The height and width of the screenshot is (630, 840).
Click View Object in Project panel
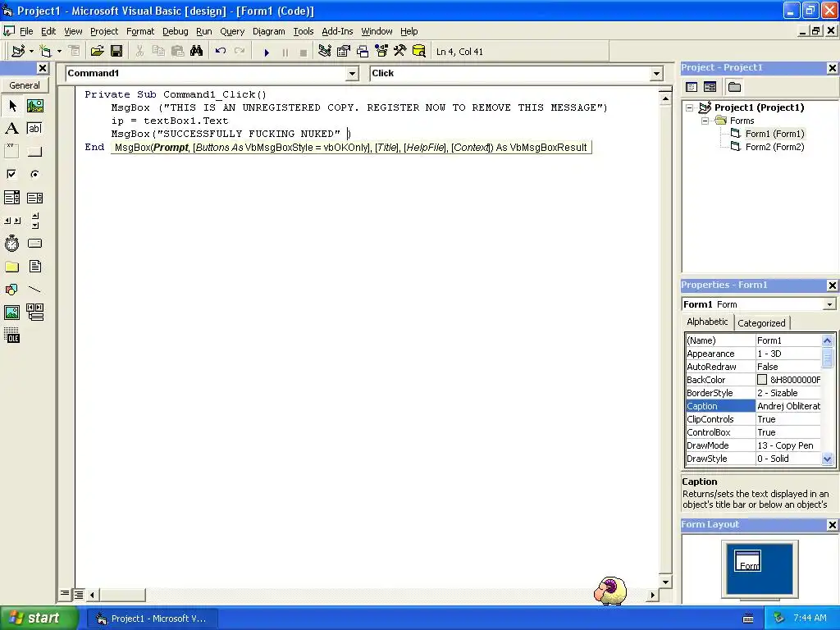click(x=710, y=87)
